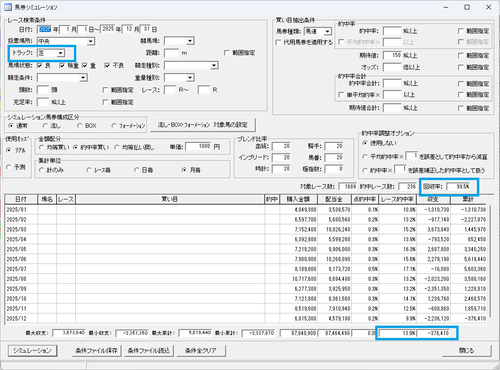
Task: Click the 配当金 column header
Action: point(334,199)
